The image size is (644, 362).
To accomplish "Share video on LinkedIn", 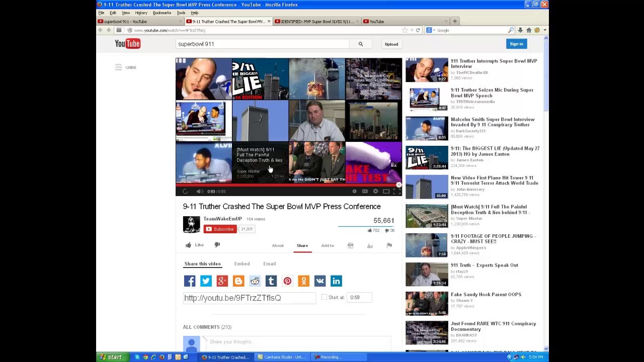I will pyautogui.click(x=336, y=281).
